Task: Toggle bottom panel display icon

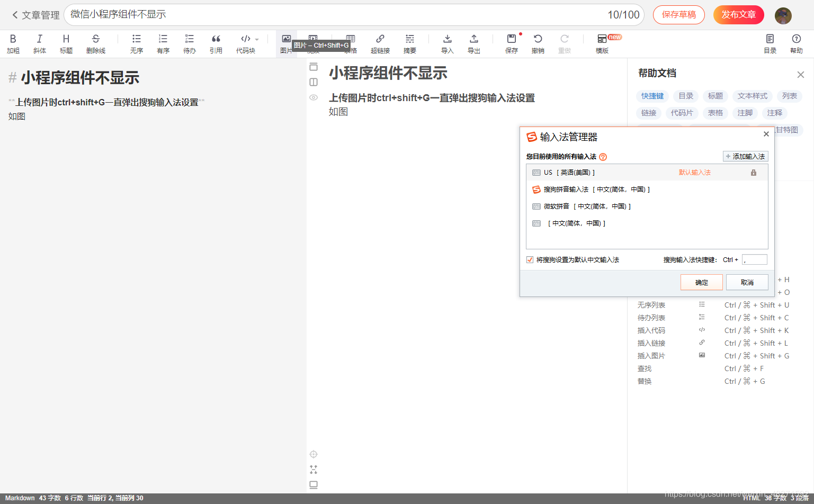Action: [x=314, y=485]
